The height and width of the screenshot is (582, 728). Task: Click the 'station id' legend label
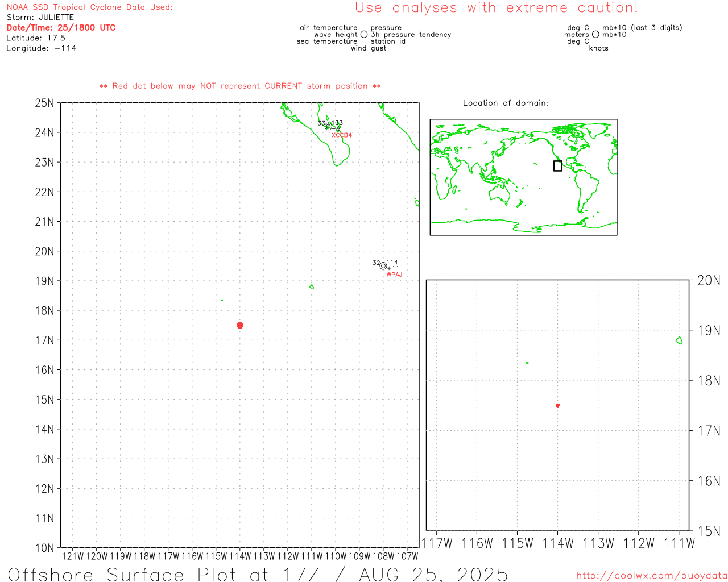[388, 41]
